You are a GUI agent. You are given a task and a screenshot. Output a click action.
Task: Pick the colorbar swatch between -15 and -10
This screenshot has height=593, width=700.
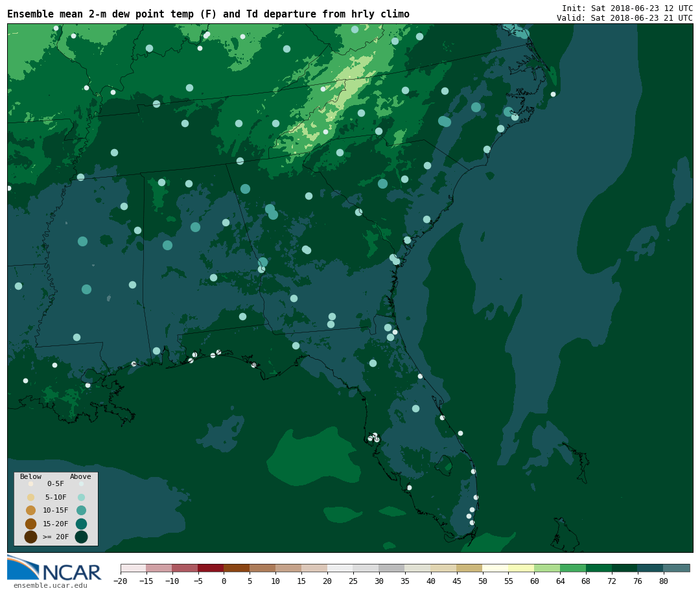coord(159,568)
